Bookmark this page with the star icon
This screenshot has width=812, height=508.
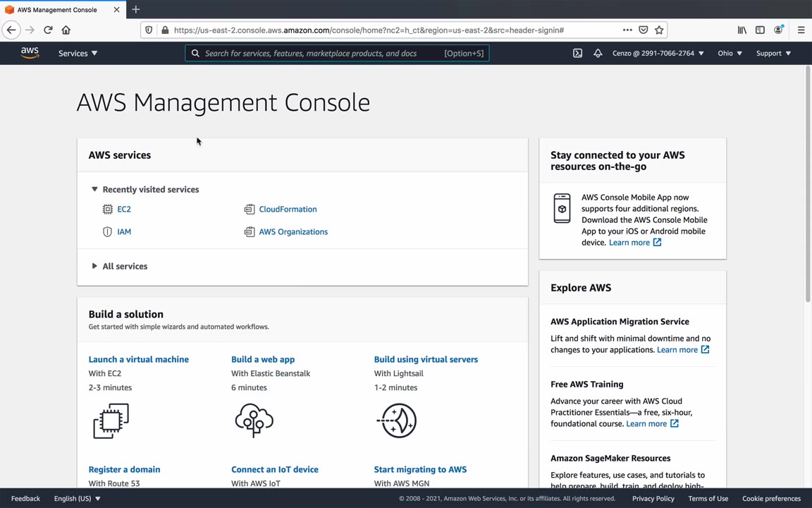point(659,30)
